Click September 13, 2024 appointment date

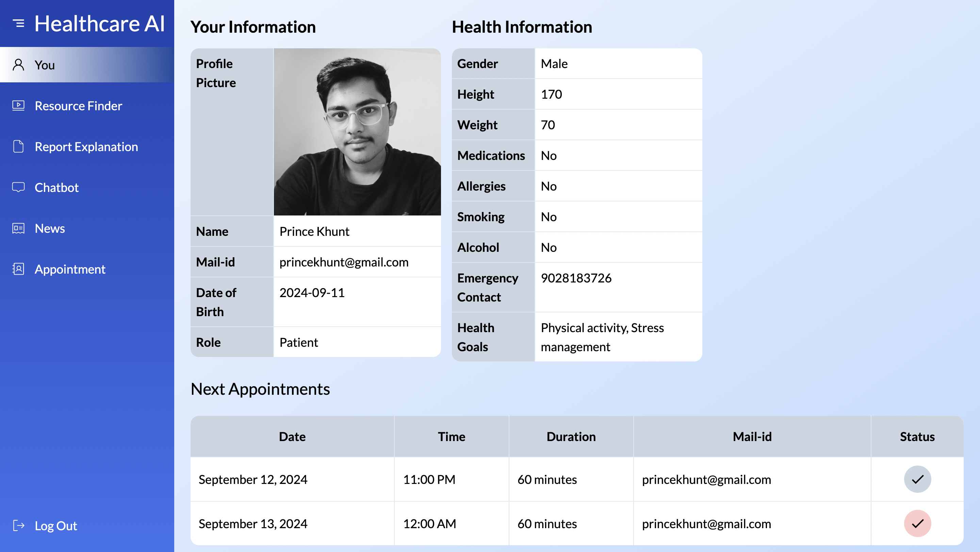tap(253, 524)
